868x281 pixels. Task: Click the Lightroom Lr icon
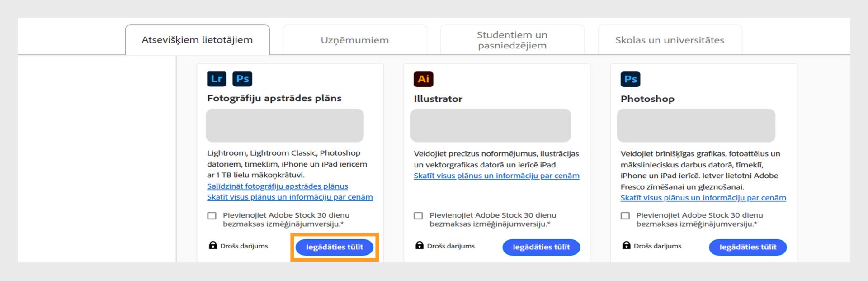point(217,79)
